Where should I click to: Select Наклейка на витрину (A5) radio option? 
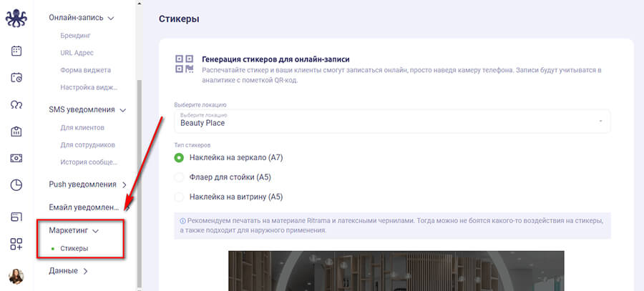point(179,197)
